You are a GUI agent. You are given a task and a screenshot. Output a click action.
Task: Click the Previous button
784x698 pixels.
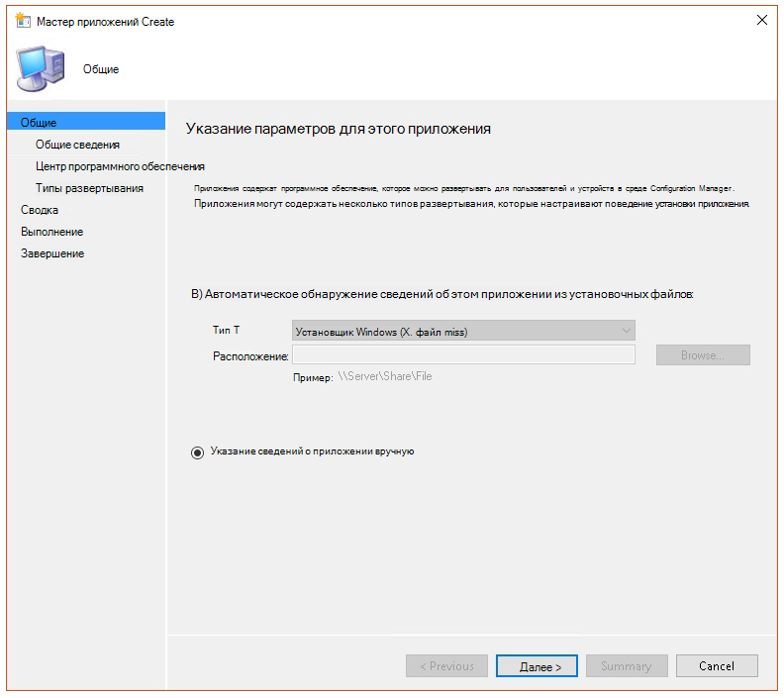446,666
